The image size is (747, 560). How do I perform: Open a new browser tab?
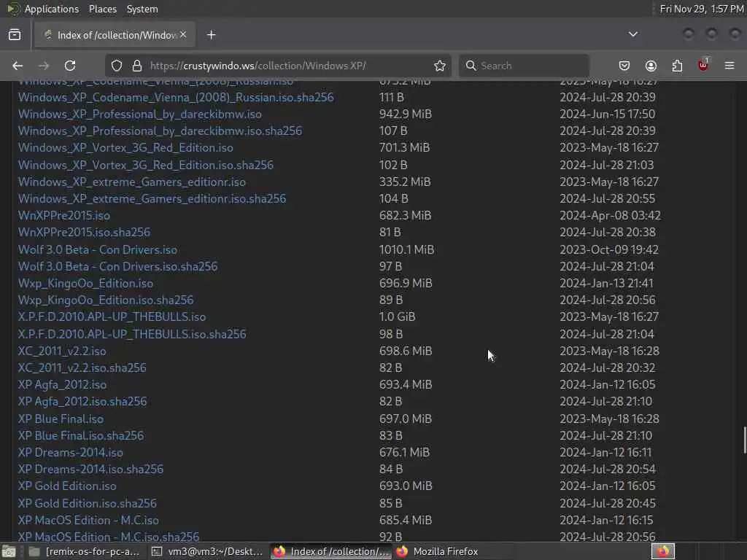pyautogui.click(x=212, y=35)
